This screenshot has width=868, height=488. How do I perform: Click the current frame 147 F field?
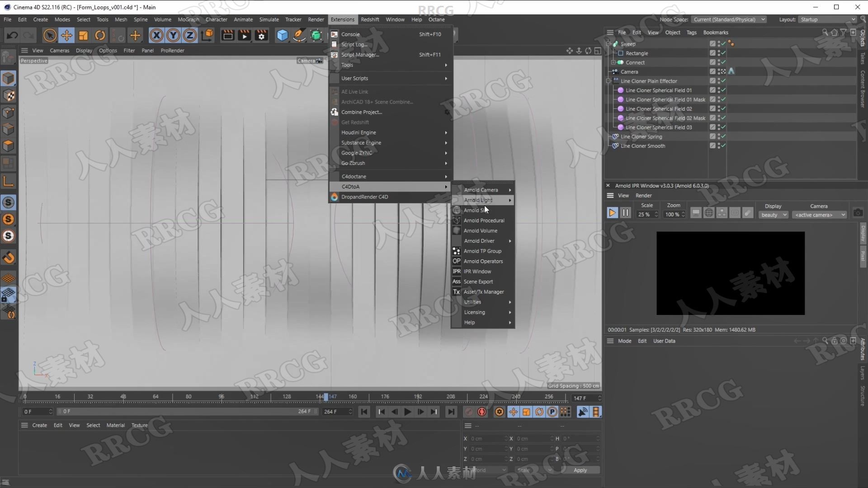(586, 398)
